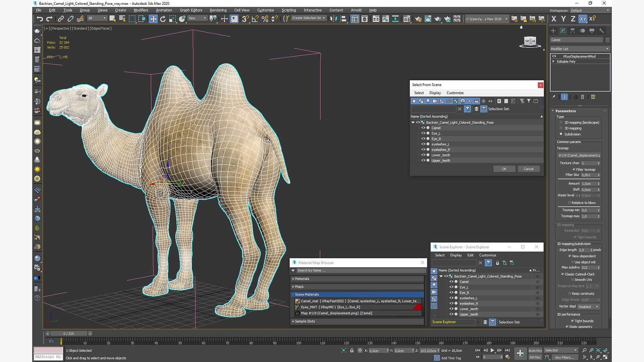
Task: Click the X axis constraint button
Action: [x=554, y=19]
